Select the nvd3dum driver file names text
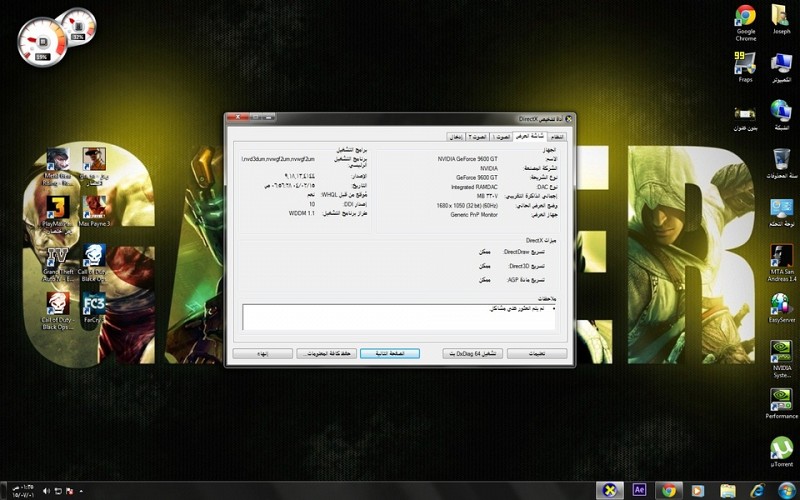This screenshot has height=500, width=800. [278, 159]
